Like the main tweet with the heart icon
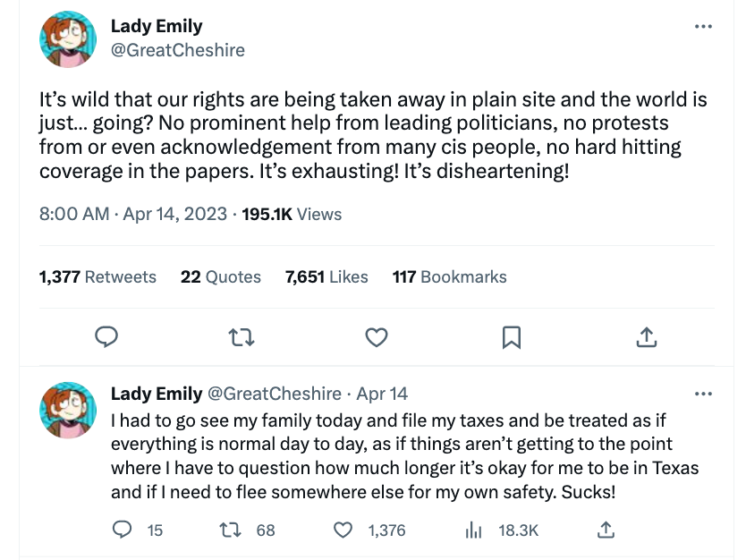This screenshot has width=746, height=560. [377, 337]
